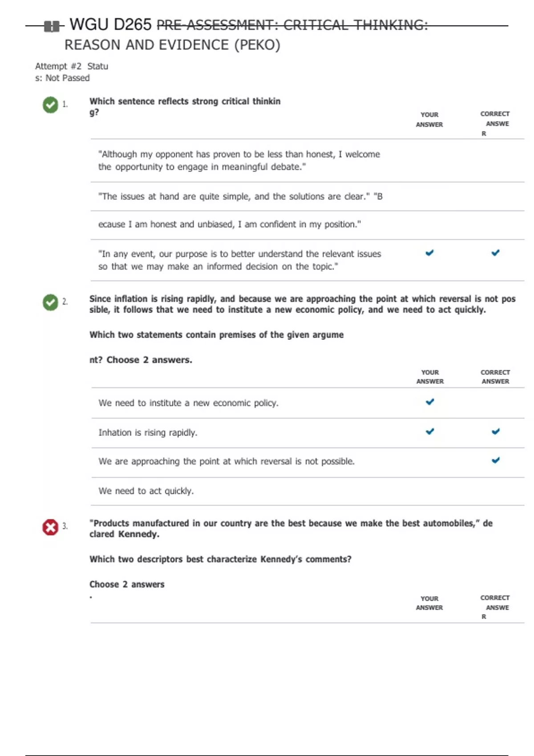
Task: Select the "We need to act quickly" answer row
Action: (x=146, y=491)
